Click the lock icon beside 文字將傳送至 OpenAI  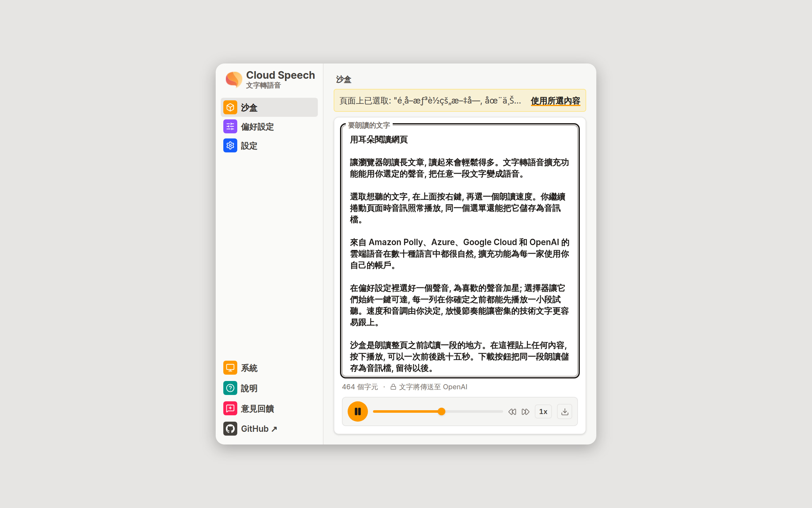tap(393, 387)
